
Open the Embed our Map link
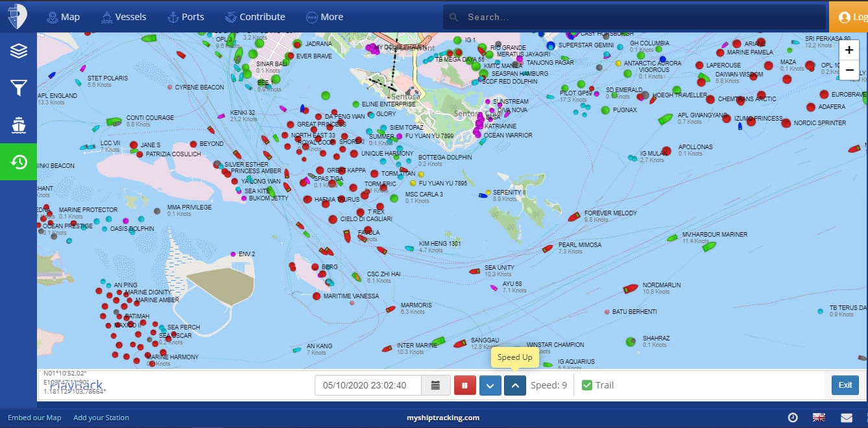pyautogui.click(x=34, y=418)
